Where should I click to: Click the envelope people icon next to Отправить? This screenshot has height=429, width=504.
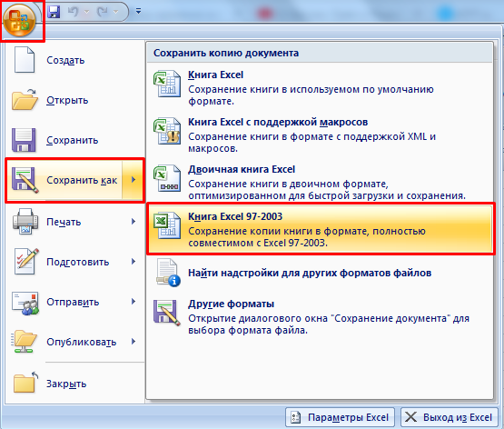(x=25, y=303)
